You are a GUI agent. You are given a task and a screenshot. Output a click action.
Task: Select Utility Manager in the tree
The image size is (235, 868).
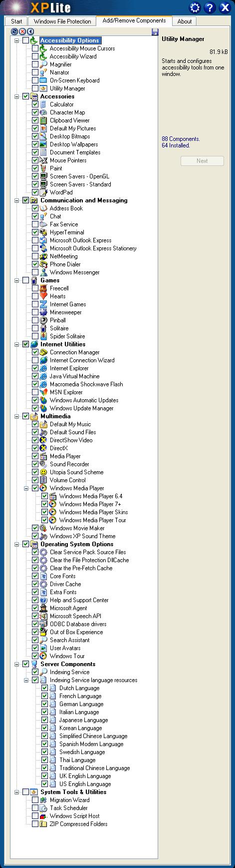67,88
